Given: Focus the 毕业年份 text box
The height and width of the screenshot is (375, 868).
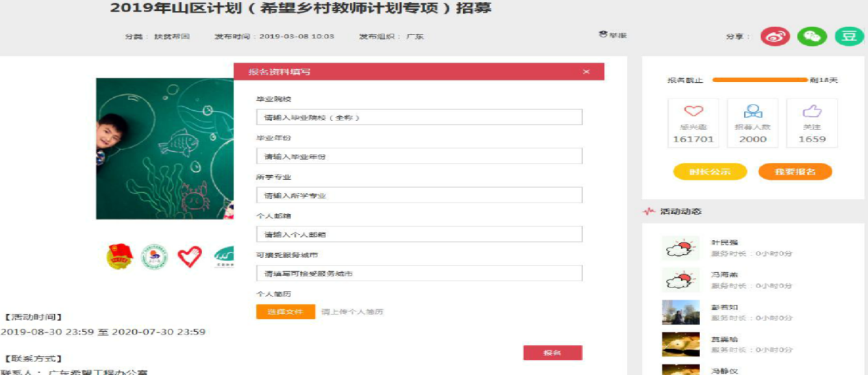Looking at the screenshot, I should (x=419, y=156).
